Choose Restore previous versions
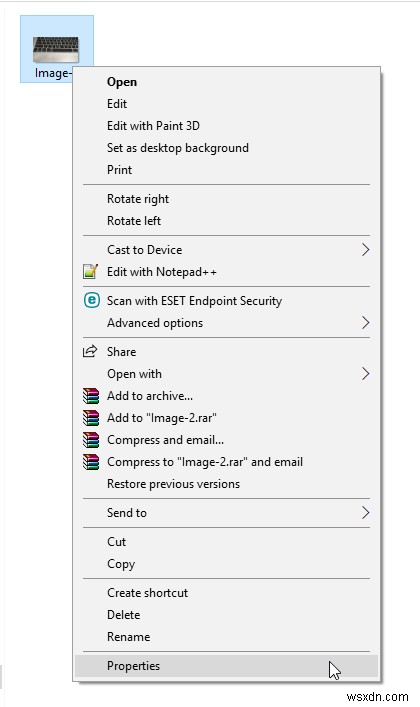 coord(173,484)
